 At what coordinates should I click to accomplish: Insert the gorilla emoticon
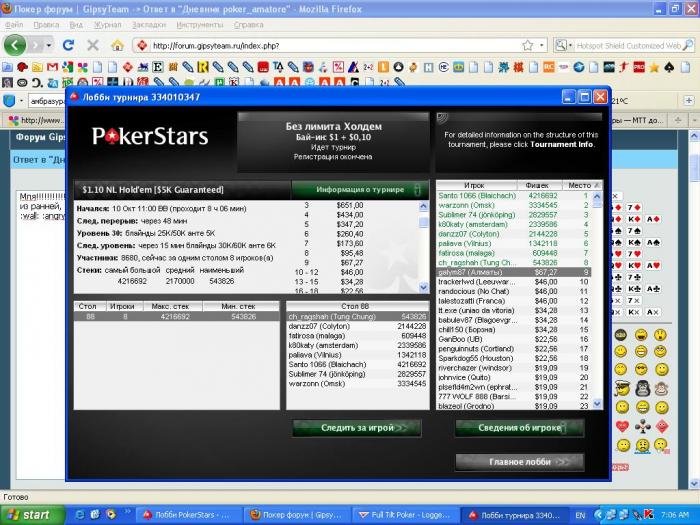(642, 388)
